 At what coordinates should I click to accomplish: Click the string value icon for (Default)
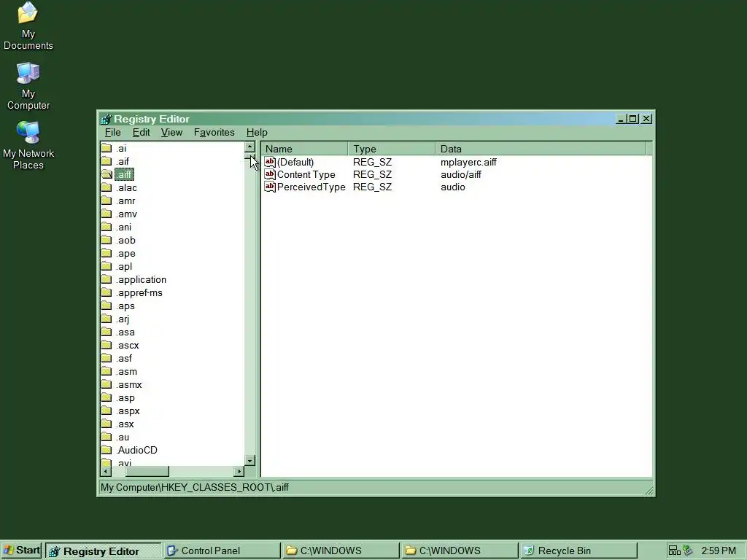click(x=270, y=162)
